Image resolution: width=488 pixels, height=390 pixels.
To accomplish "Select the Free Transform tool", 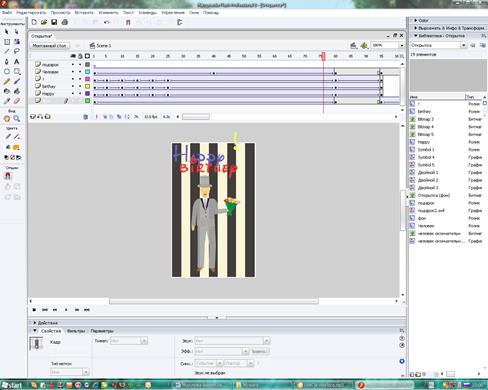I will [x=7, y=42].
